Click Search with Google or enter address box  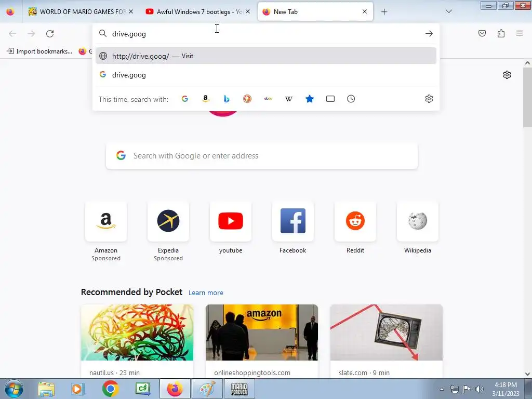tap(262, 156)
